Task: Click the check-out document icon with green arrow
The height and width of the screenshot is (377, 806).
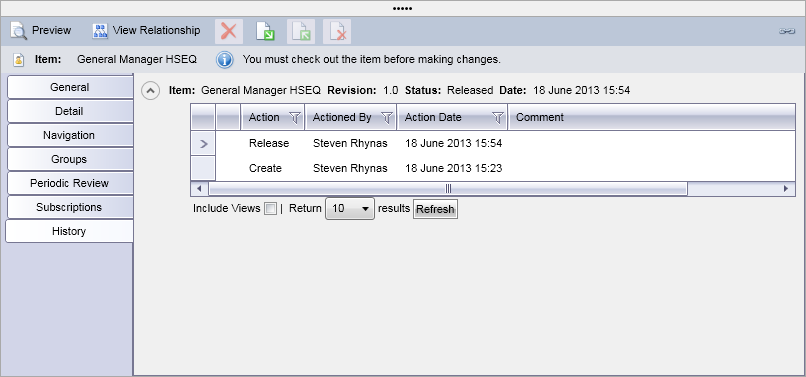Action: (265, 31)
